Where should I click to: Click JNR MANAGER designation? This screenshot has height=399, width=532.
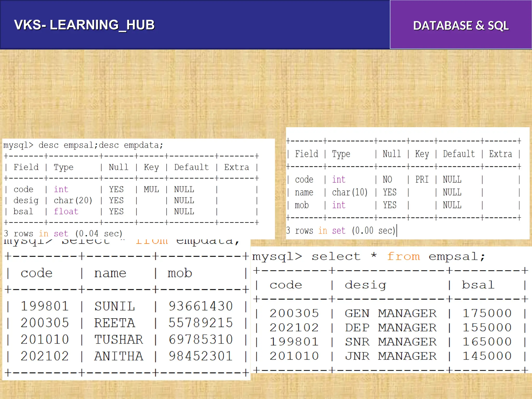tap(391, 356)
